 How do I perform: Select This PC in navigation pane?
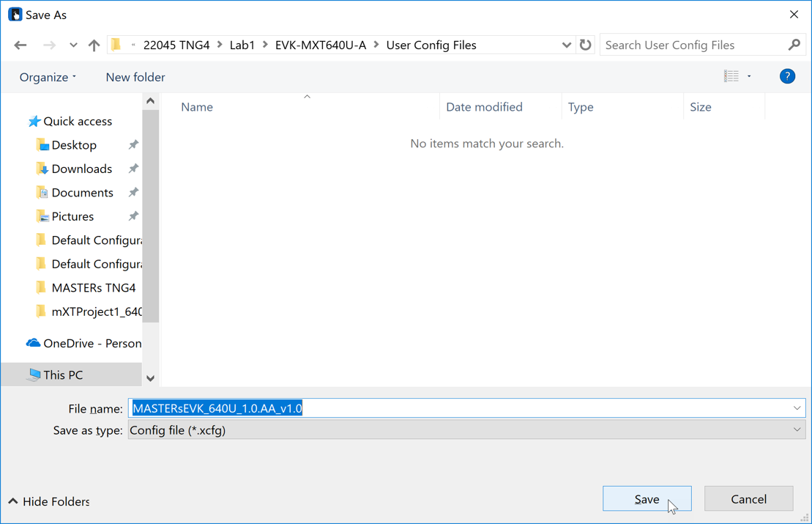pyautogui.click(x=63, y=374)
